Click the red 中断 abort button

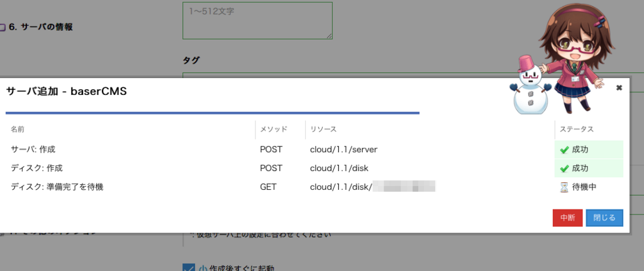[x=568, y=218]
